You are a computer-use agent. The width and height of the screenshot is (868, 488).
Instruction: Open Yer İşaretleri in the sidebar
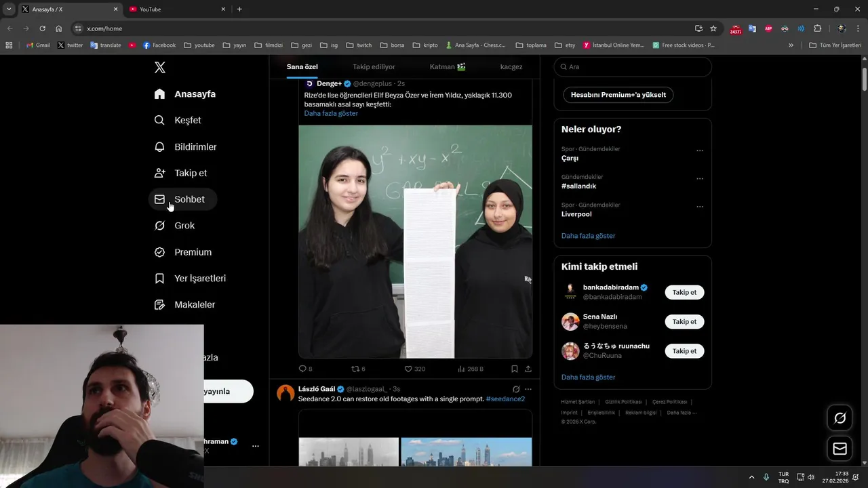pyautogui.click(x=191, y=279)
